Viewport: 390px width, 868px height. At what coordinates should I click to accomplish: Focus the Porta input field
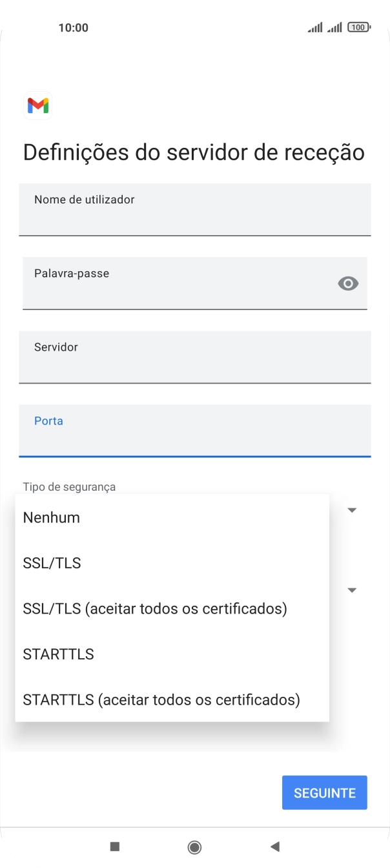pyautogui.click(x=194, y=431)
